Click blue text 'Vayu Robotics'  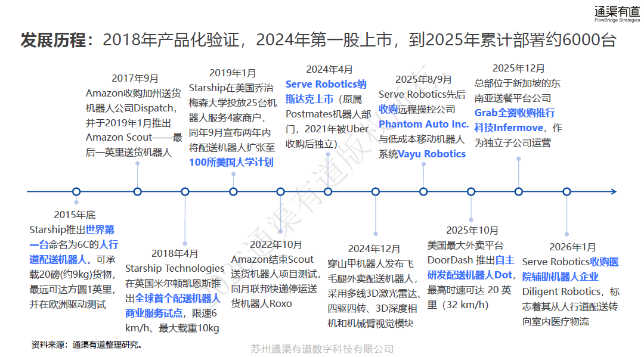[x=432, y=154]
